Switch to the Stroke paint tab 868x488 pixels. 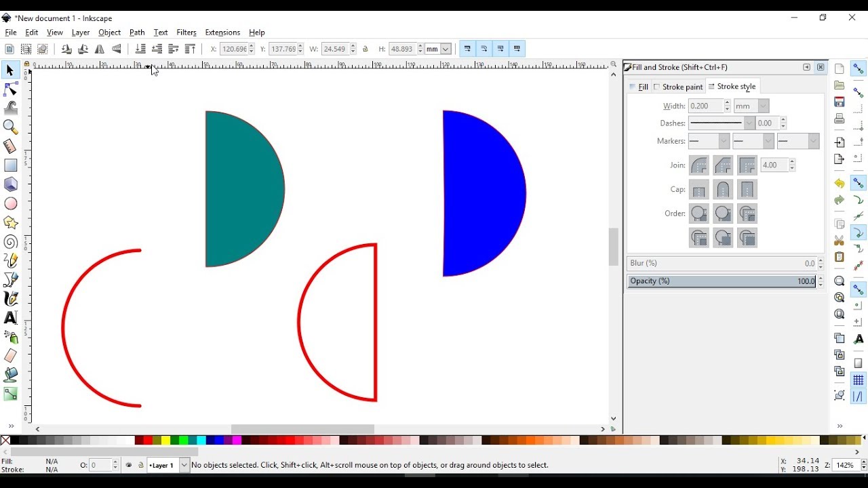[678, 87]
